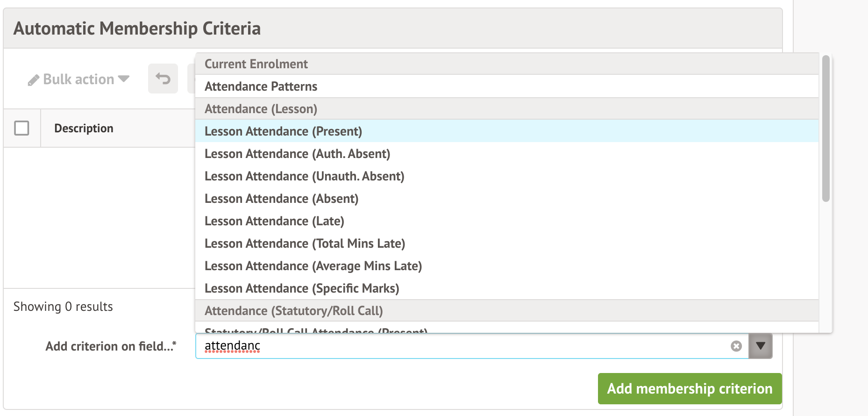Tick the select-all checkbox beside Description
868x416 pixels.
point(21,128)
